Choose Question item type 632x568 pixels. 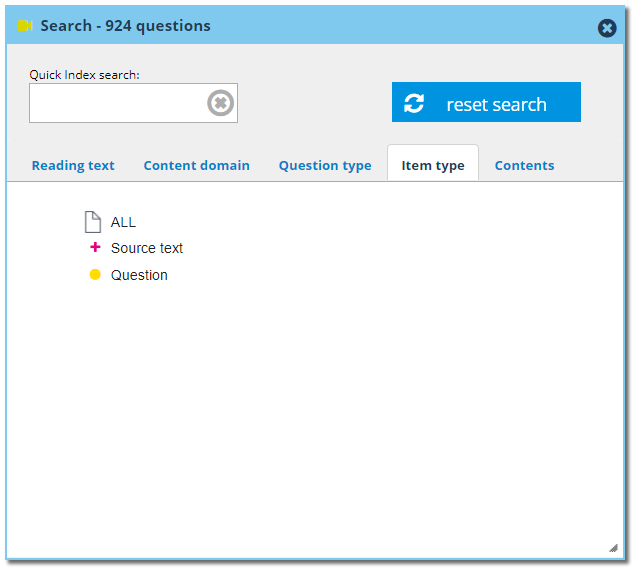click(x=139, y=275)
